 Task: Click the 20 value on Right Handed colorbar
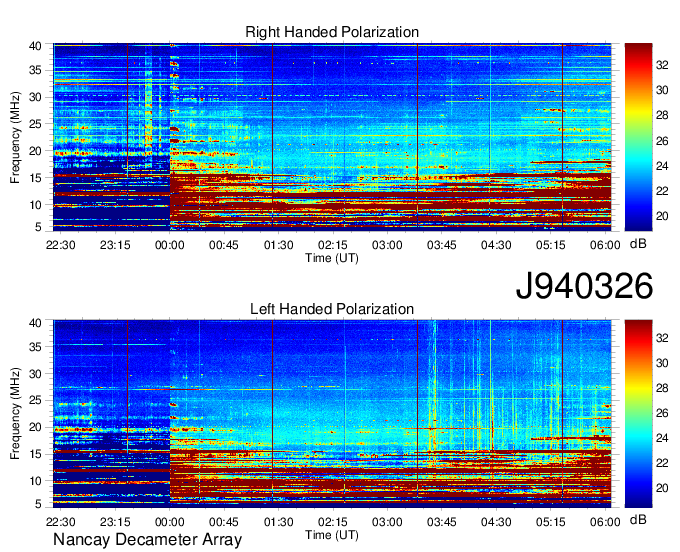[662, 216]
